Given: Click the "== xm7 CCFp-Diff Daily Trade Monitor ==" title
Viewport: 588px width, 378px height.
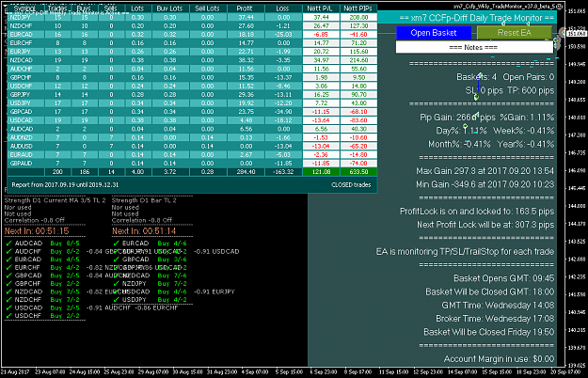Looking at the screenshot, I should 476,18.
